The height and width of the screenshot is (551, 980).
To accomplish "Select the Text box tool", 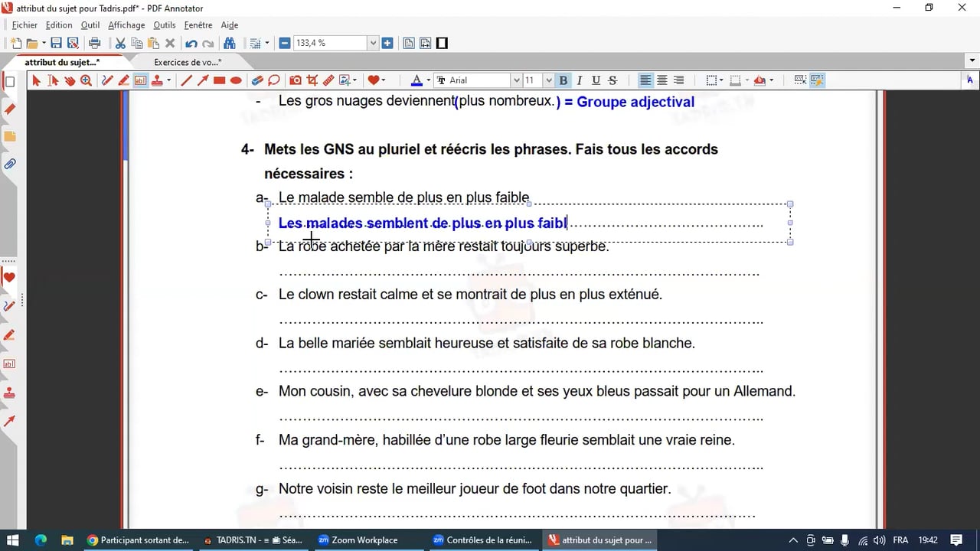I will (x=141, y=80).
